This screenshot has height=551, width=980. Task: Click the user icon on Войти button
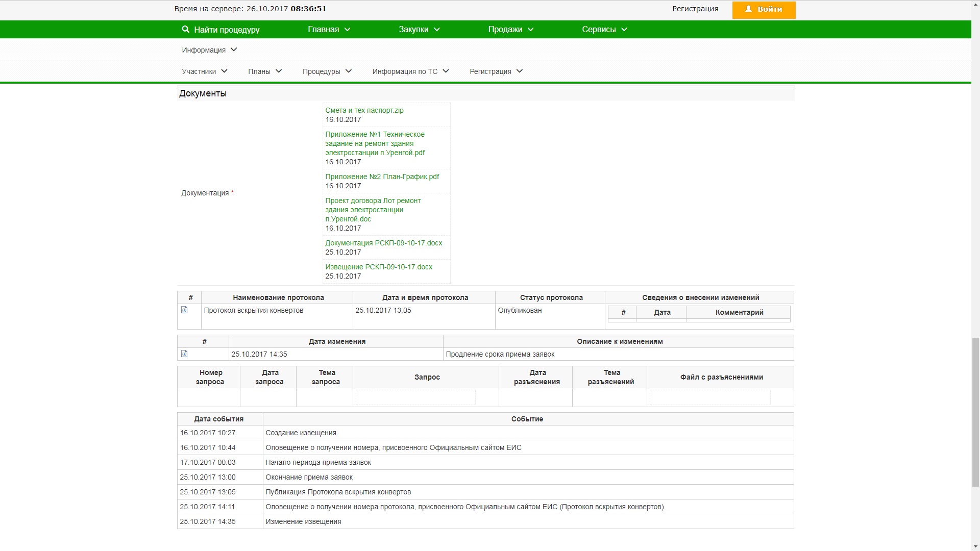point(748,9)
